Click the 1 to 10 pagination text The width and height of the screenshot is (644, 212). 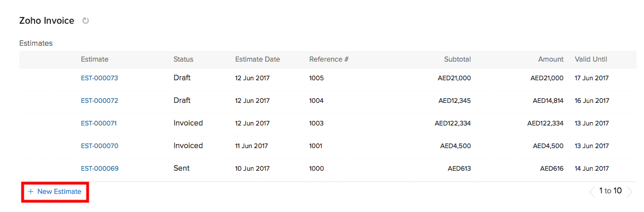coord(610,191)
